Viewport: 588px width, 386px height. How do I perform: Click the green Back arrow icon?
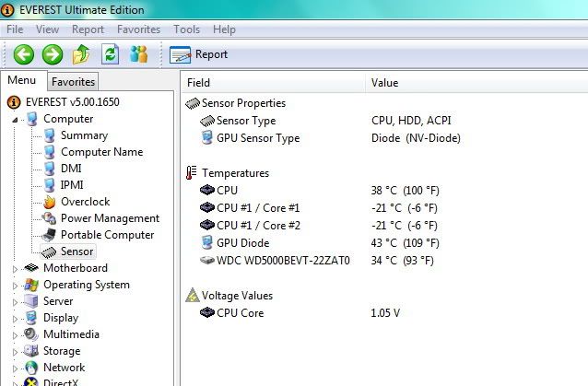click(23, 54)
